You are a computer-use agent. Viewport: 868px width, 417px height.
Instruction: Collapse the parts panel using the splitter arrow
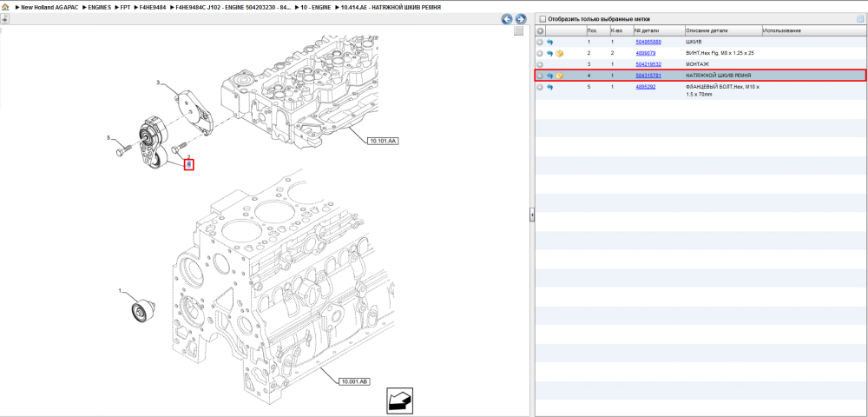[531, 215]
